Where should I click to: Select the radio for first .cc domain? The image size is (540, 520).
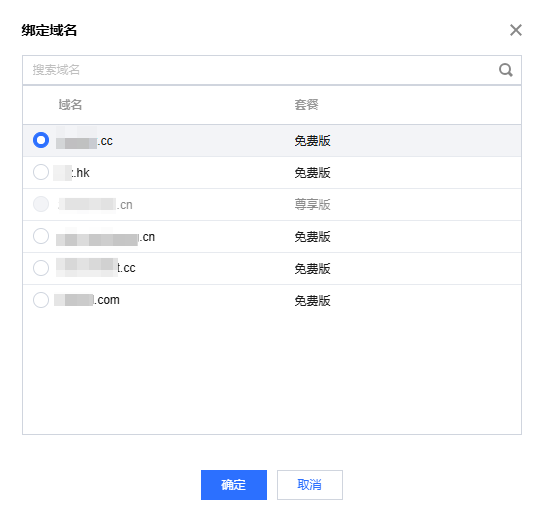pyautogui.click(x=41, y=140)
